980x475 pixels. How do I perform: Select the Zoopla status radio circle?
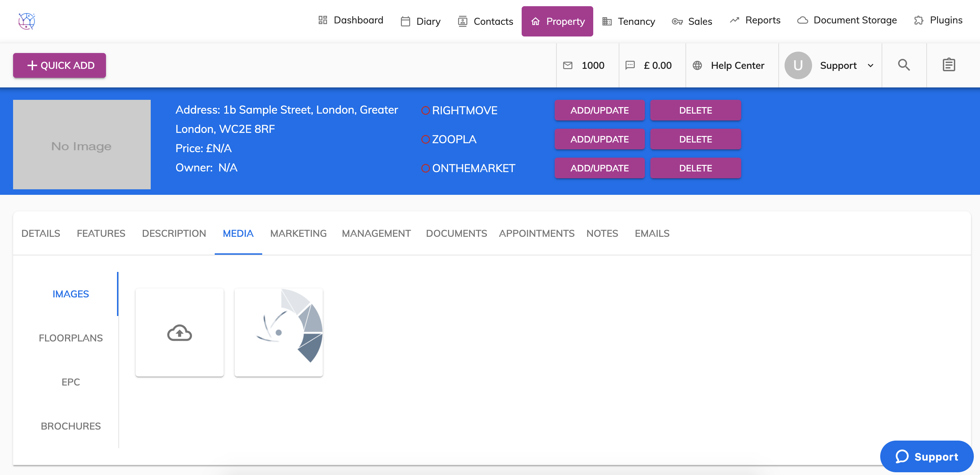click(425, 139)
